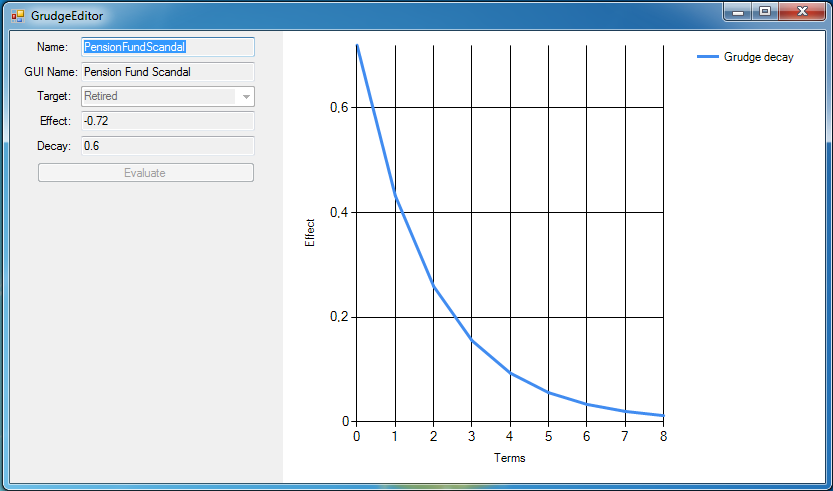
Task: Click the blue legend line swatch
Action: (708, 56)
